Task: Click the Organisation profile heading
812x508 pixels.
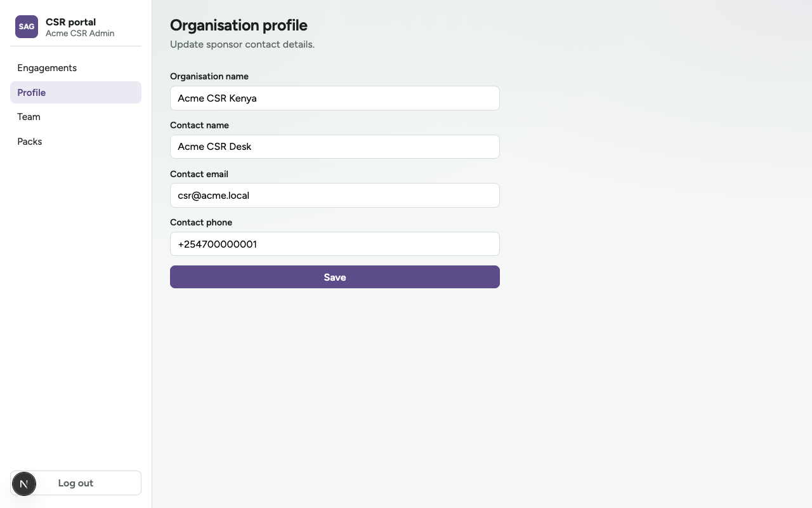Action: [x=239, y=25]
